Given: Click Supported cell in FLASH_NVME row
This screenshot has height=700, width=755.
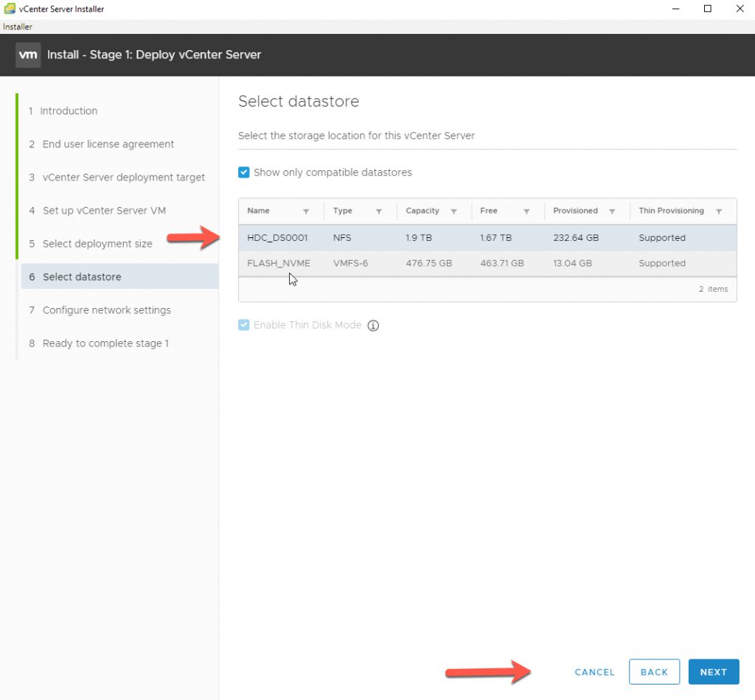Looking at the screenshot, I should pyautogui.click(x=662, y=263).
